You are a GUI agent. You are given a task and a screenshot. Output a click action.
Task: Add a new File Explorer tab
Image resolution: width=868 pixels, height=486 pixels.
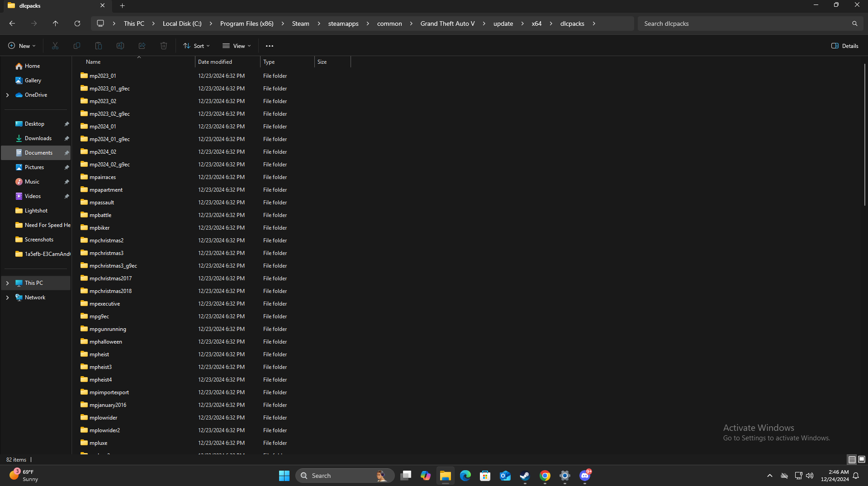pyautogui.click(x=122, y=6)
